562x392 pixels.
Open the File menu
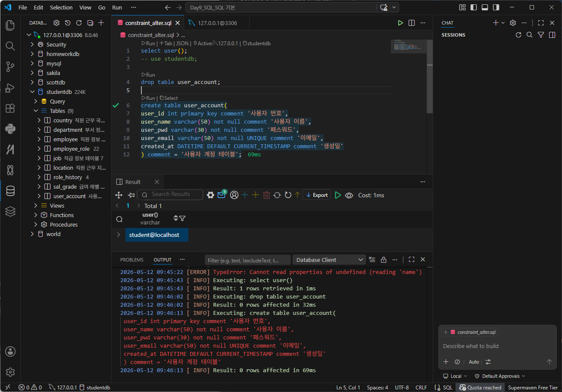[x=23, y=7]
